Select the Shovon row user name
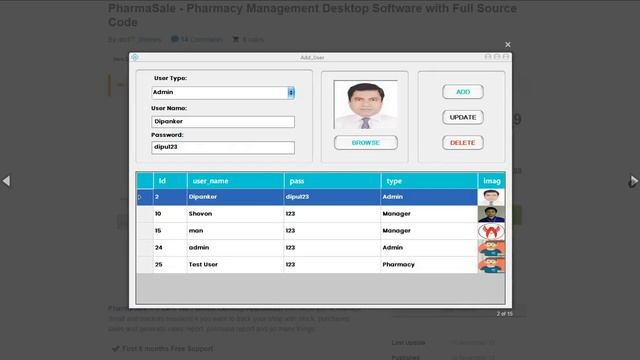640x360 pixels. click(236, 214)
